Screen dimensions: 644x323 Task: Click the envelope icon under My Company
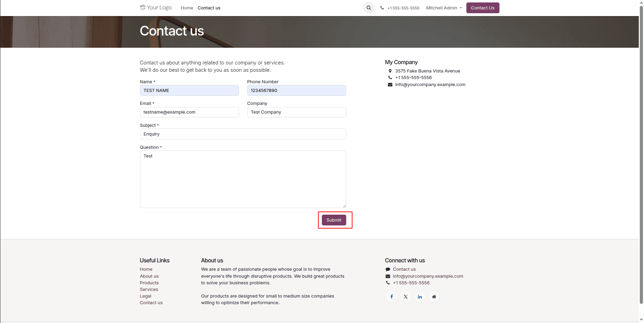coord(390,85)
